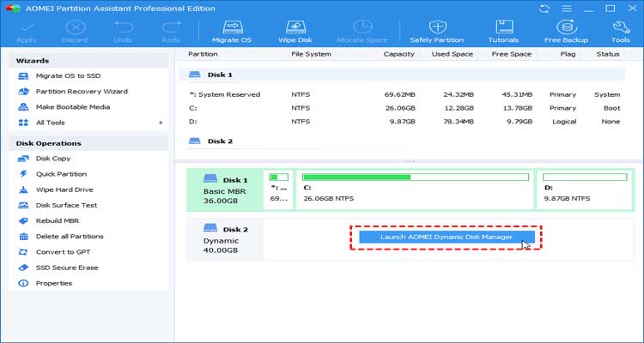
Task: Select the C: 26.06GB NTFS partition block
Action: [415, 190]
